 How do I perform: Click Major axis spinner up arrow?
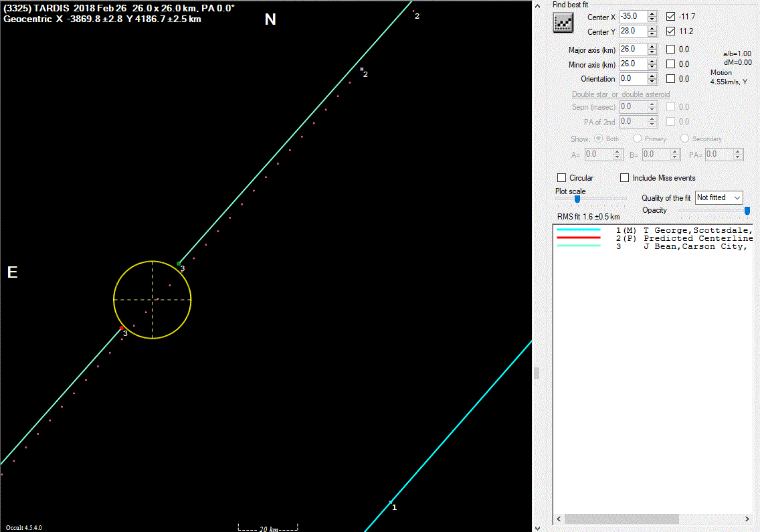[x=652, y=46]
